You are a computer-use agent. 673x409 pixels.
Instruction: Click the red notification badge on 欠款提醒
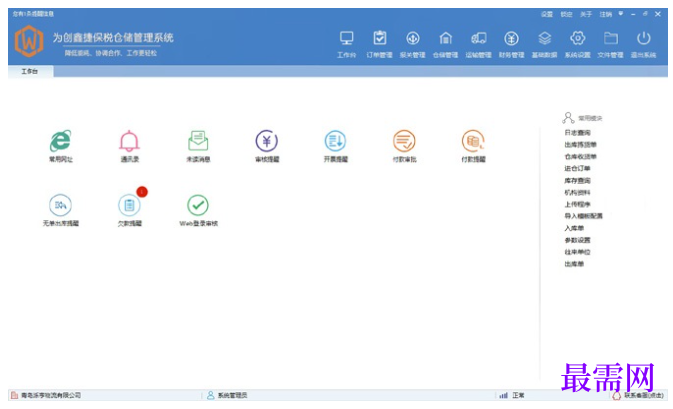[142, 192]
